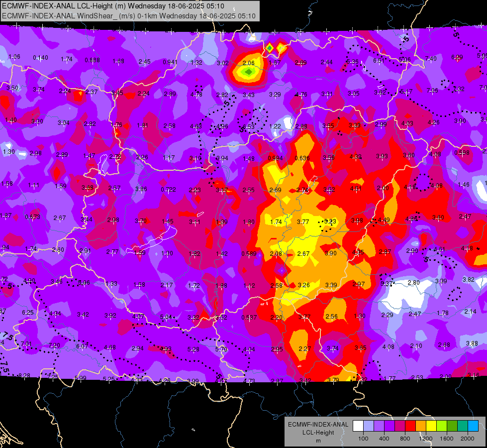Click the wind shear value 7.20
This screenshot has width=487, height=448.
point(54,345)
